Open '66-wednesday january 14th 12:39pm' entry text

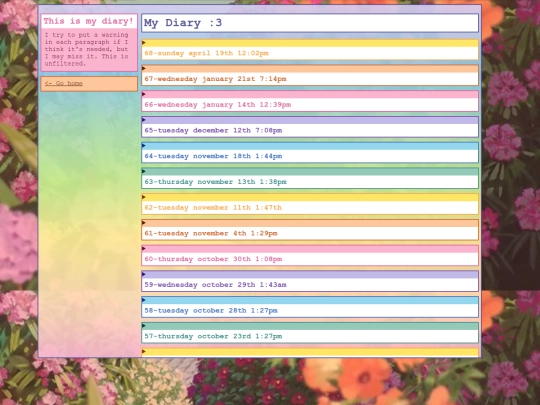click(x=218, y=105)
